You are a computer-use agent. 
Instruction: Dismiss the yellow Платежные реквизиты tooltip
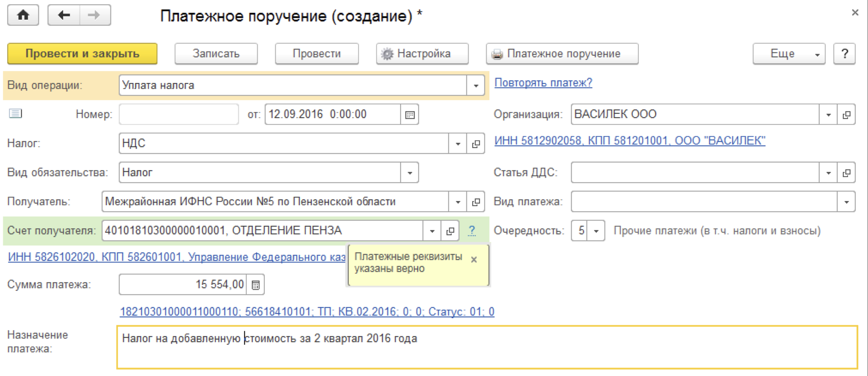(474, 260)
